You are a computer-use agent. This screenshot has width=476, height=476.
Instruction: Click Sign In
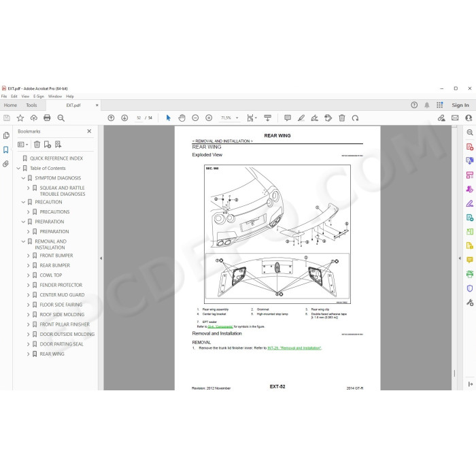click(x=460, y=105)
